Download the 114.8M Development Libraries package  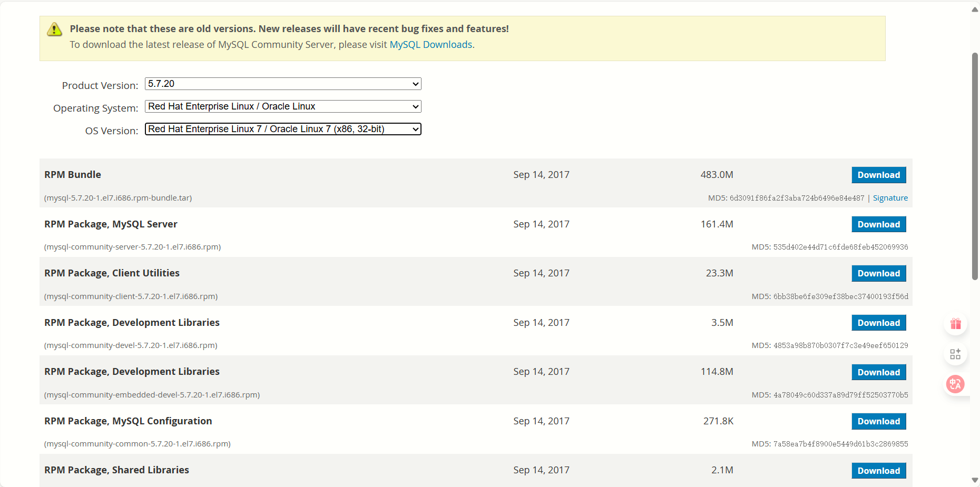879,372
